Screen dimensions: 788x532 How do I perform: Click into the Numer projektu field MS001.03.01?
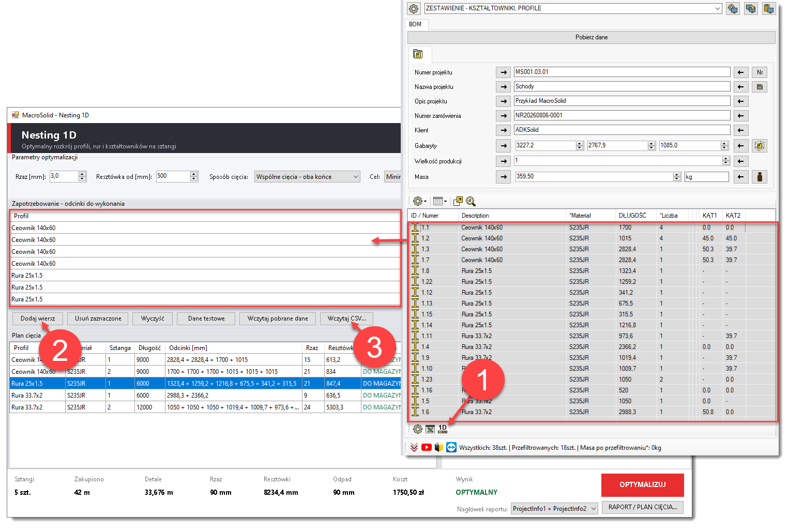tap(622, 72)
